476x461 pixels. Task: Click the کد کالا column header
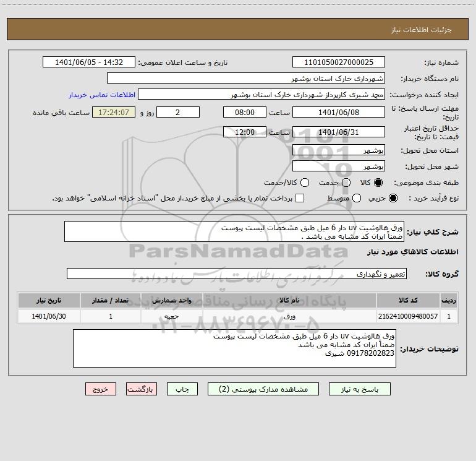pos(408,300)
